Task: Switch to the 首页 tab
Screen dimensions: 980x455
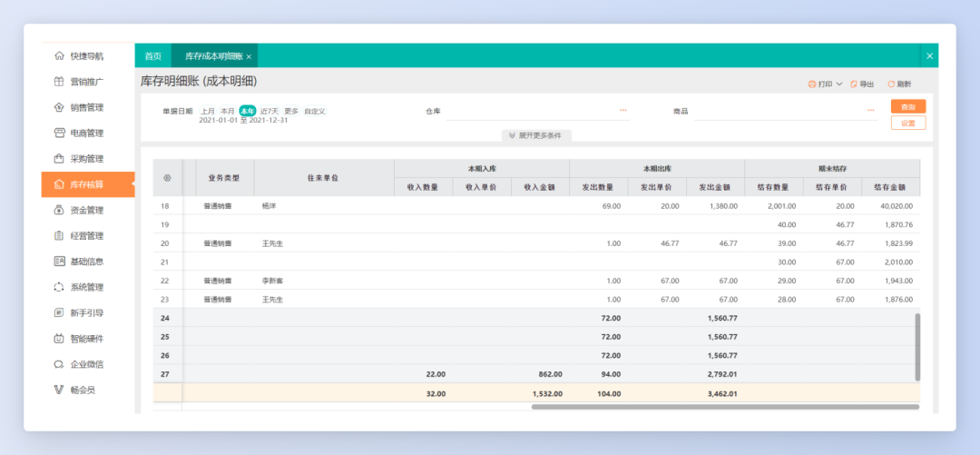Action: (x=153, y=55)
